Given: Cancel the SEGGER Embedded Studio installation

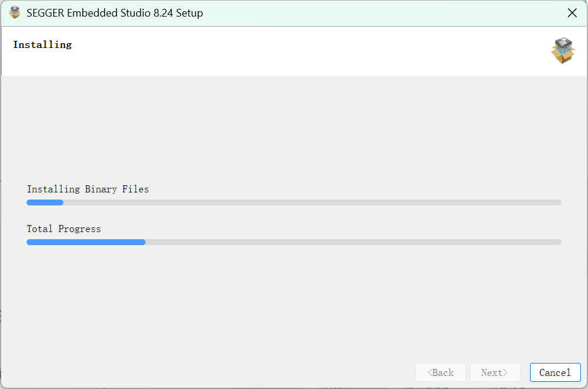Looking at the screenshot, I should pyautogui.click(x=555, y=372).
